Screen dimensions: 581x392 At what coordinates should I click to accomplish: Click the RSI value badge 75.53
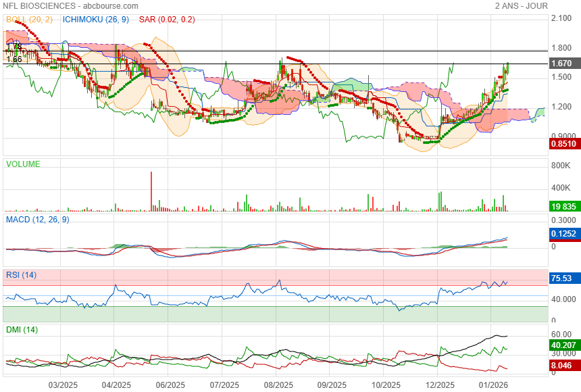563,278
